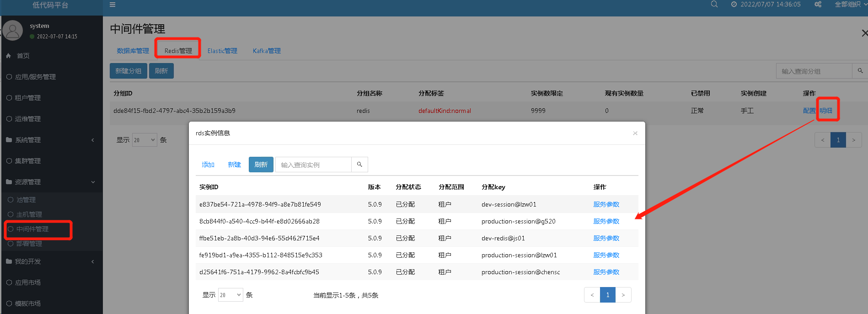Click 明细 link for redis group
868x314 pixels.
(x=826, y=111)
